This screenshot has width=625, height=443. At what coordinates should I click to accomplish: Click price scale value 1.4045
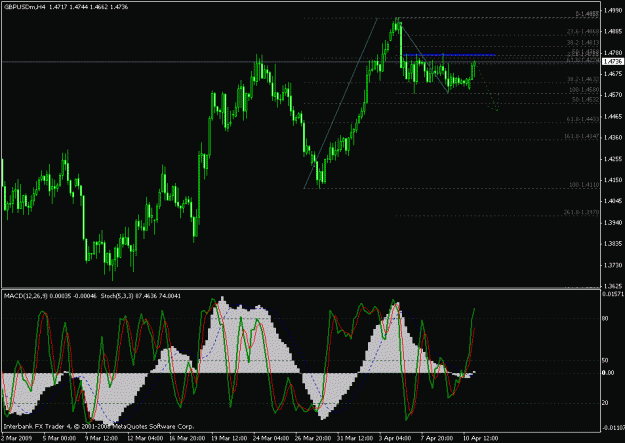613,201
